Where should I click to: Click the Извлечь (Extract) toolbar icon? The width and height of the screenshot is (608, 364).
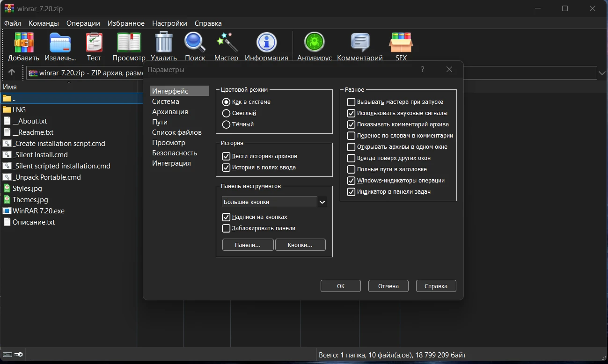(60, 43)
